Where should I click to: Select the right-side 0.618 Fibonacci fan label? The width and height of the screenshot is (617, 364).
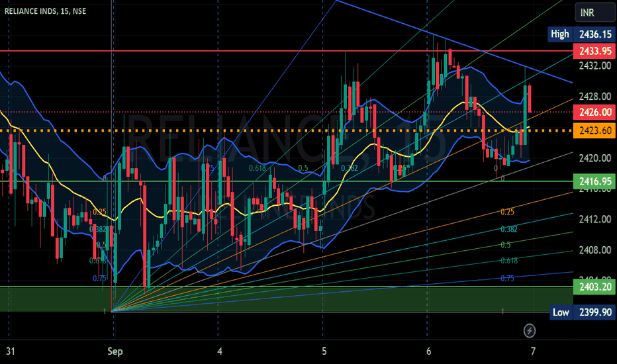pos(509,261)
